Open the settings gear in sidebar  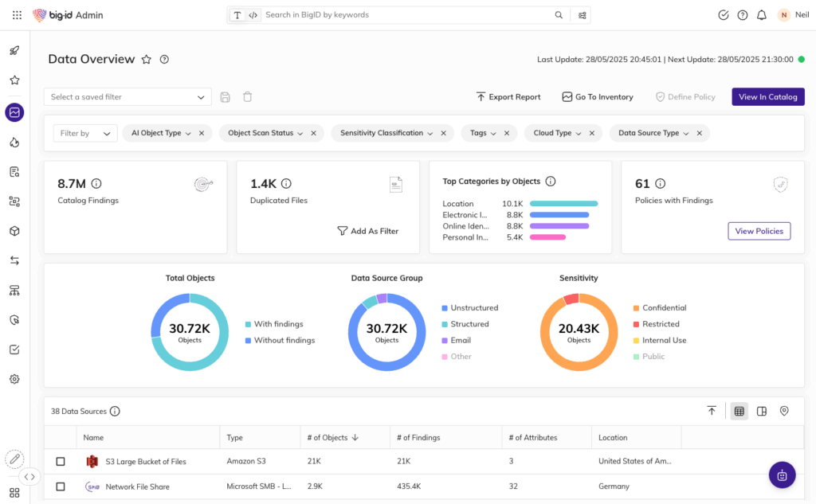(14, 379)
